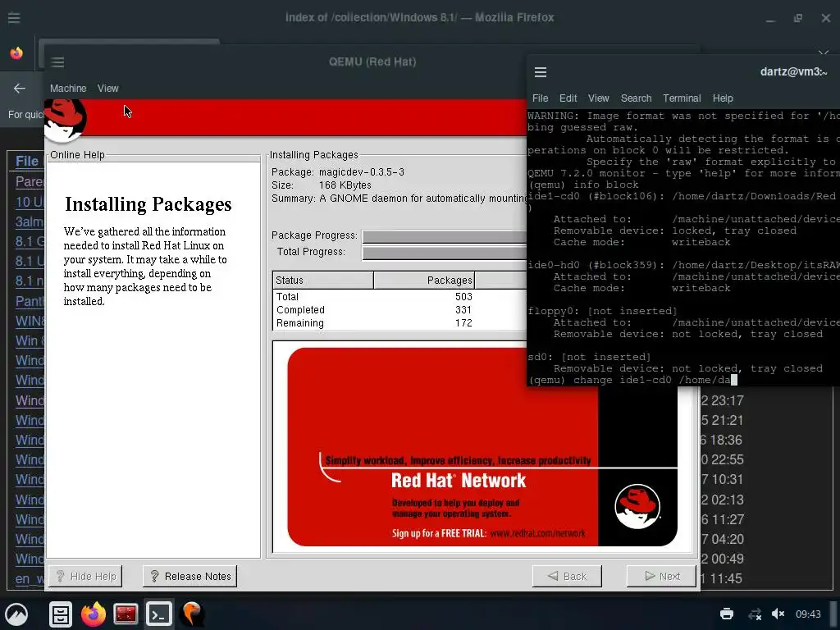Open the Firefox window hamburger menu
The height and width of the screenshot is (630, 840).
(14, 18)
